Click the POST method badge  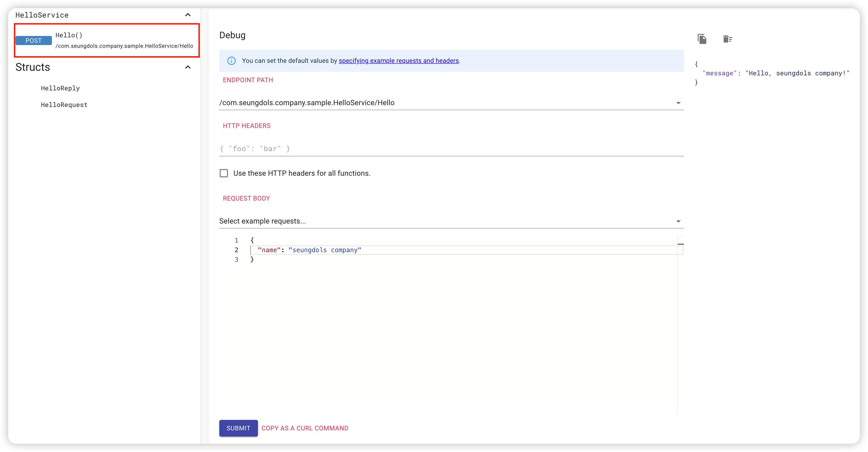point(34,41)
